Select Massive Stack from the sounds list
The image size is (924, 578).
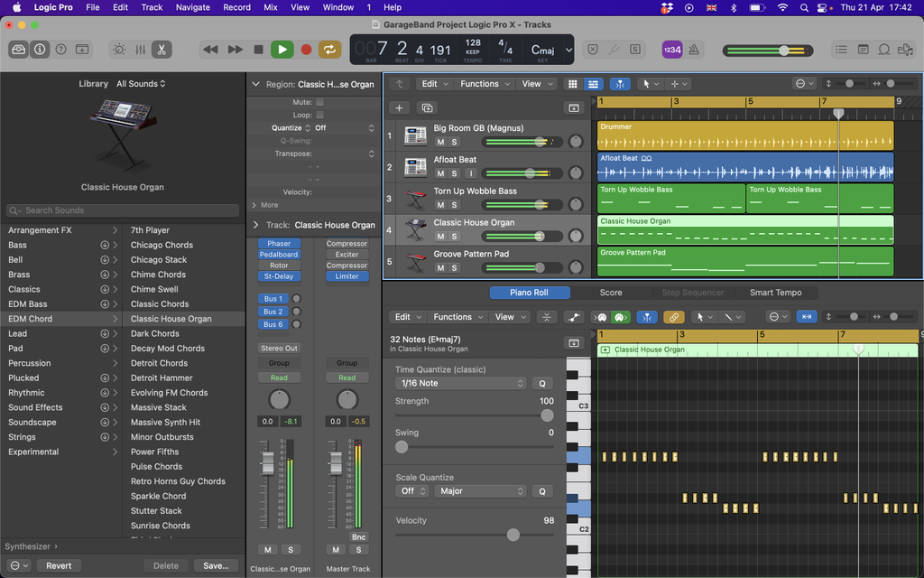click(x=158, y=406)
